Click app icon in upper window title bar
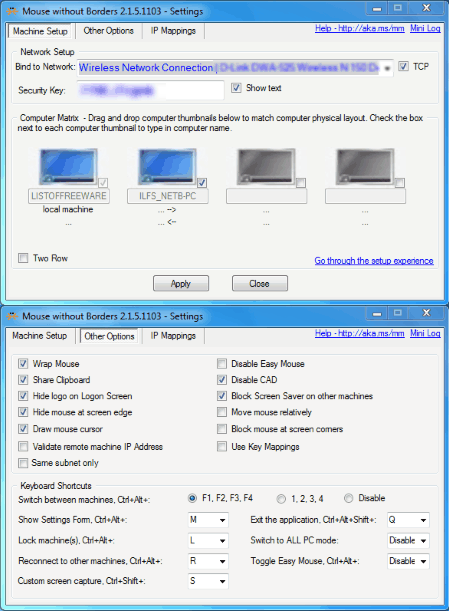 pos(13,11)
